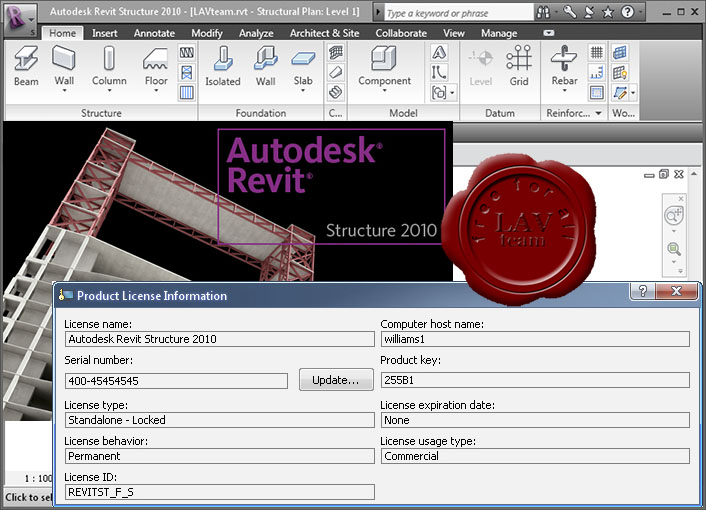Select the Brace tool in the Structure panel
Viewport: 706px width, 510px height.
tap(187, 72)
